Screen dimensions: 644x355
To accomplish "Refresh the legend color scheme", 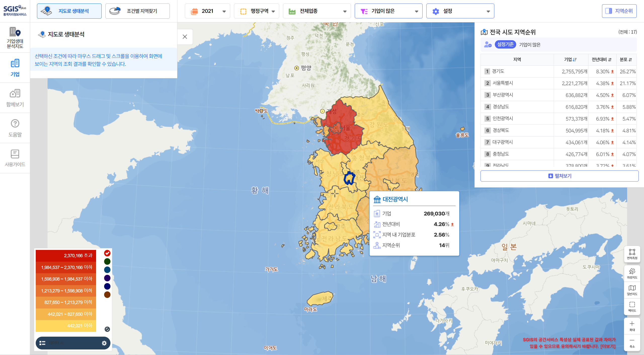I will click(x=107, y=329).
